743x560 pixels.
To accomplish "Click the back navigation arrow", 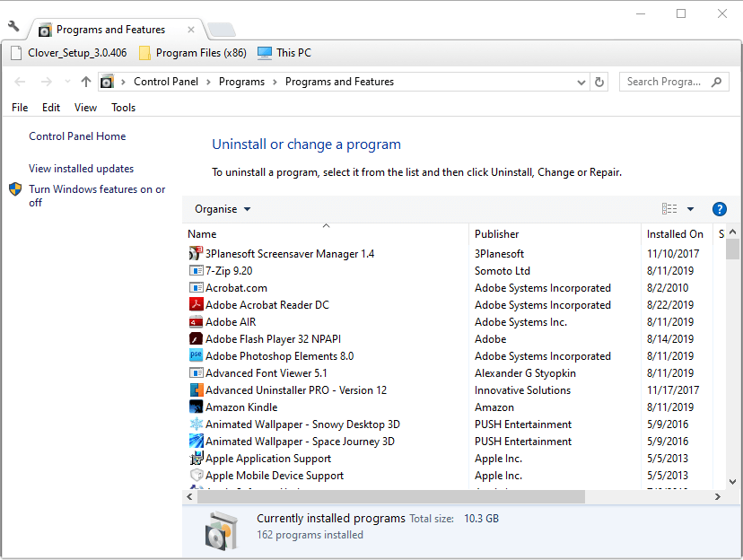I will (20, 82).
